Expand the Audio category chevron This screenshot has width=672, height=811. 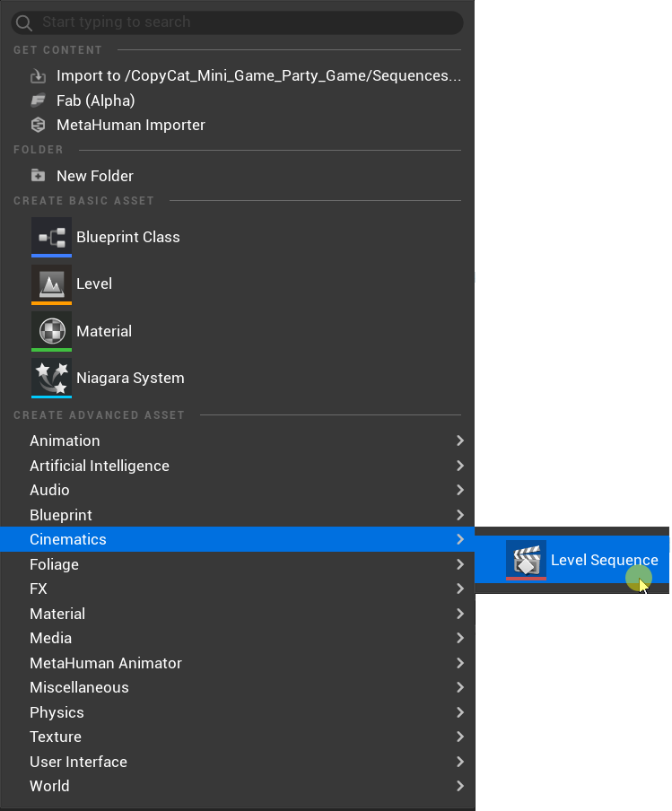pyautogui.click(x=460, y=490)
